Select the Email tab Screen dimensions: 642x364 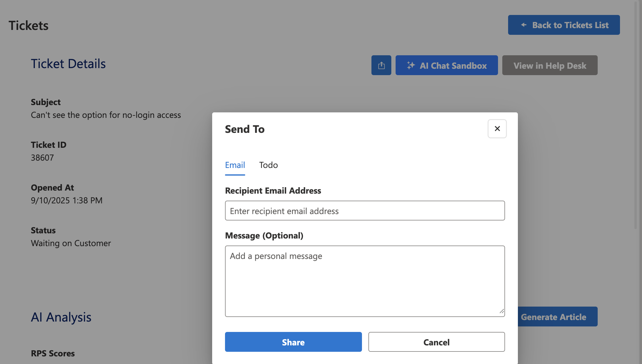[x=235, y=165]
